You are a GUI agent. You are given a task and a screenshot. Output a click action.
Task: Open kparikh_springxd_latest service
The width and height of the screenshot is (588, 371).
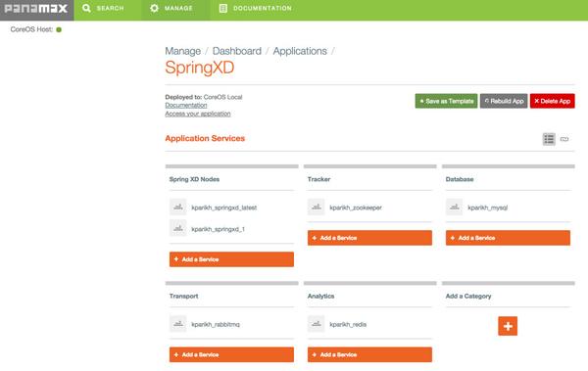(x=223, y=208)
